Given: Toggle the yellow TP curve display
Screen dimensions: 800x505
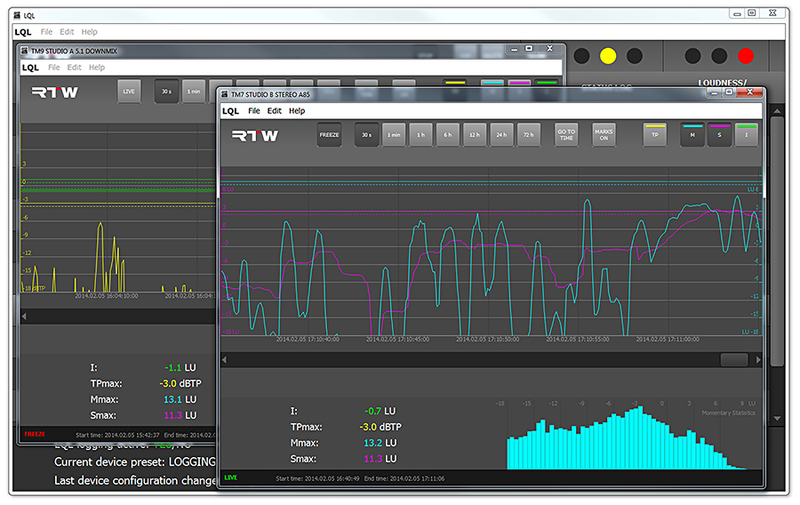Looking at the screenshot, I should [655, 134].
